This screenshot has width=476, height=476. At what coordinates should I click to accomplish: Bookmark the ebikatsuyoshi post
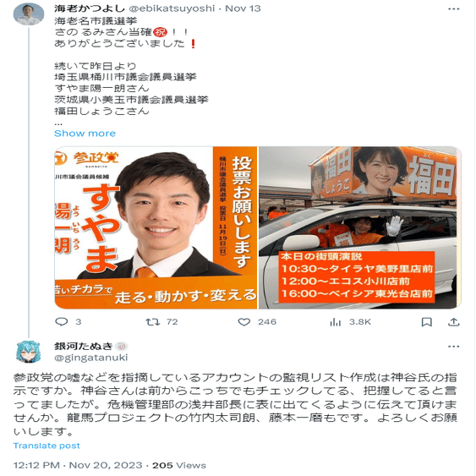(x=426, y=322)
